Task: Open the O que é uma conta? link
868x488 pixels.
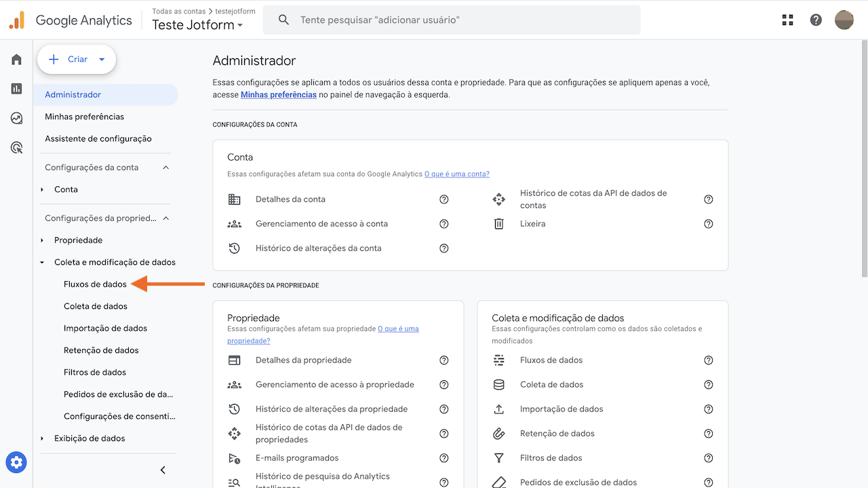Action: coord(456,174)
